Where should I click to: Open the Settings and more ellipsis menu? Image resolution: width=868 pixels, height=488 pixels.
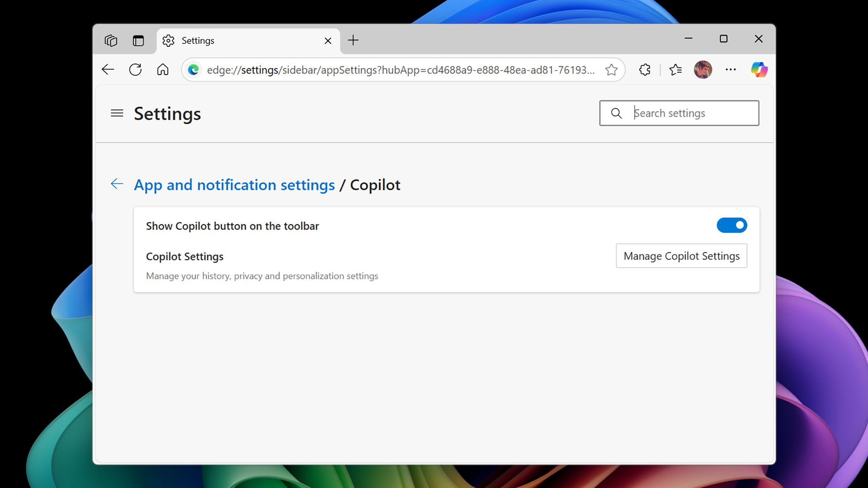click(731, 69)
